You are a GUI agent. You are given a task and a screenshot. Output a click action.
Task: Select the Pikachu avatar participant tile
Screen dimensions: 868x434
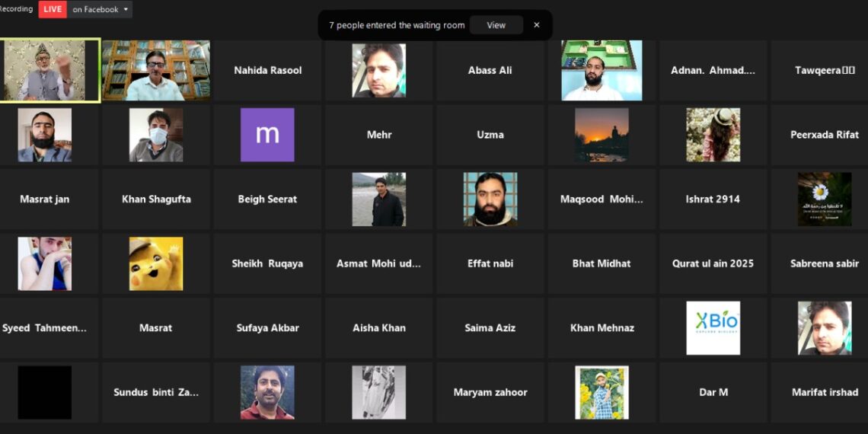point(156,263)
